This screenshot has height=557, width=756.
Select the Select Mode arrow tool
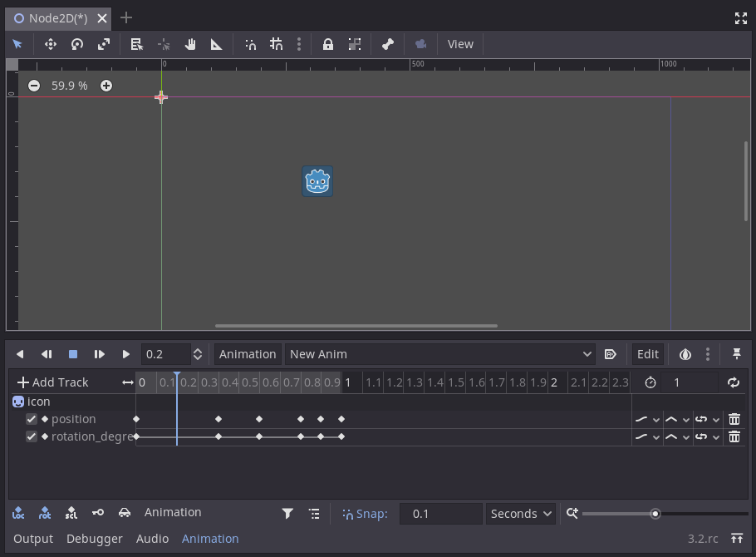17,44
